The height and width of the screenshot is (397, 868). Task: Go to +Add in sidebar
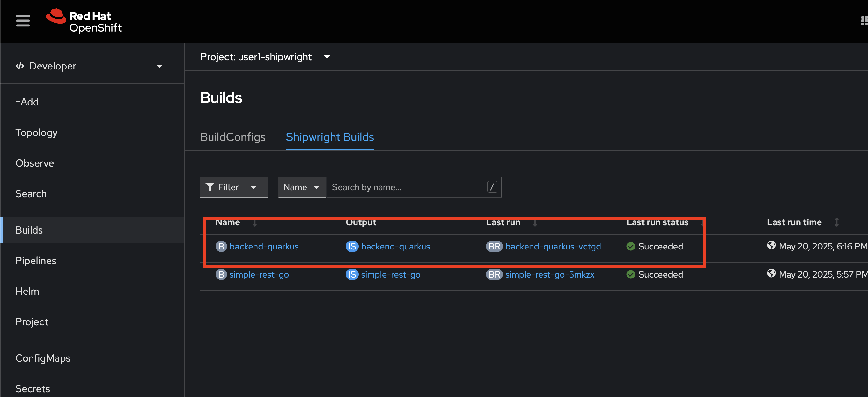click(x=27, y=102)
